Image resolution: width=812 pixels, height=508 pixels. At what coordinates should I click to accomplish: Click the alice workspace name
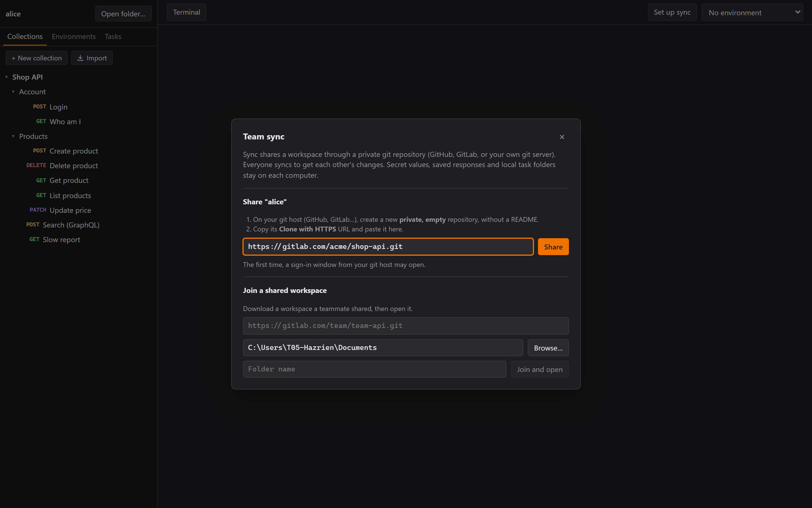[13, 14]
